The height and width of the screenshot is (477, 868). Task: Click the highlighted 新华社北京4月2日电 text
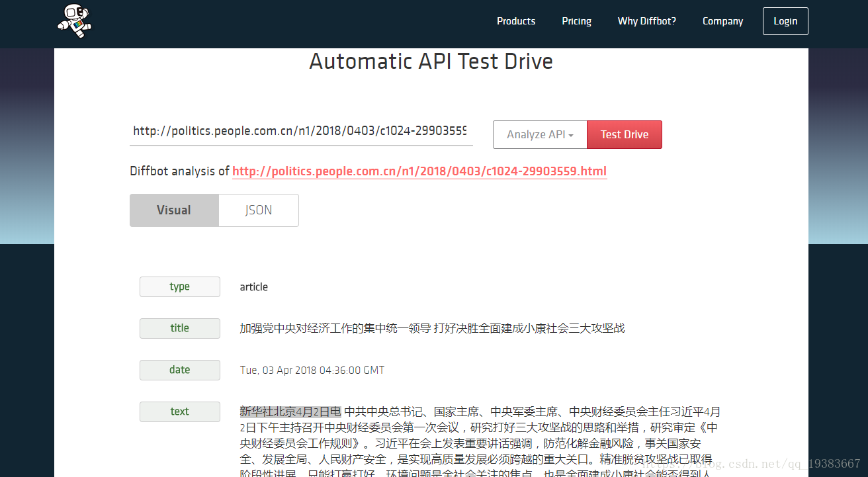point(290,412)
